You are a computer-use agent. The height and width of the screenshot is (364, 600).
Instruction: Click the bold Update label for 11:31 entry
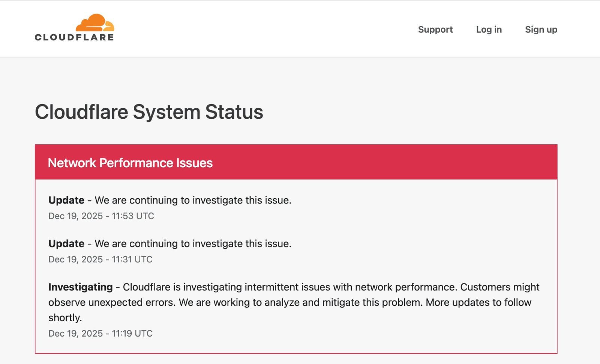pyautogui.click(x=66, y=244)
